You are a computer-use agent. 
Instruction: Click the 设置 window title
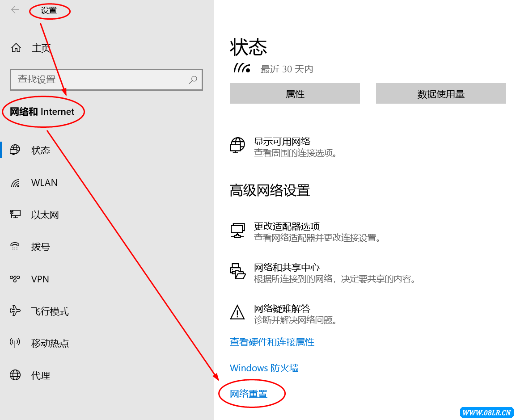(49, 10)
